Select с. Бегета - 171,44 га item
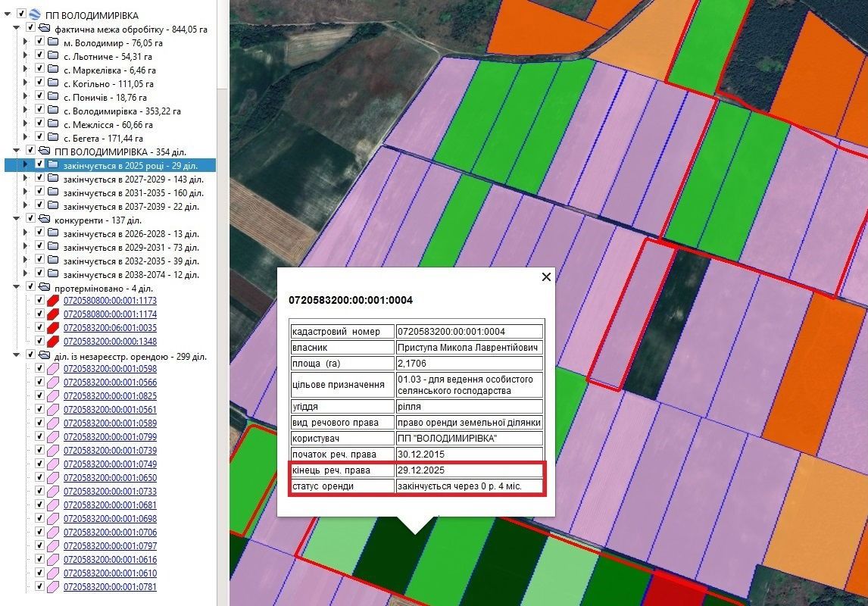The width and height of the screenshot is (868, 606). [102, 139]
